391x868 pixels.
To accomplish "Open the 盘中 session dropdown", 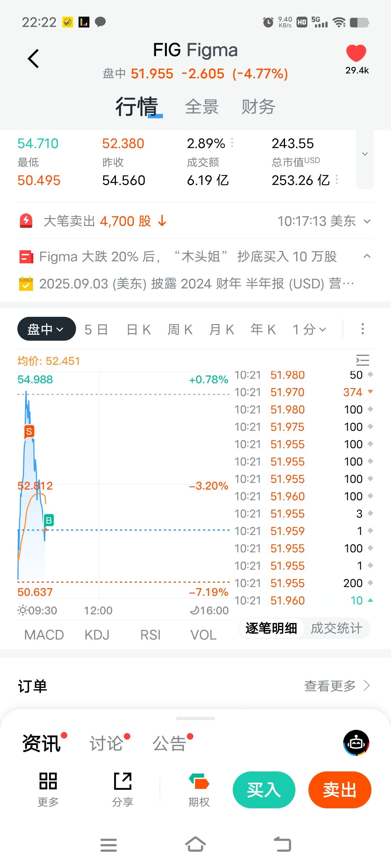I will point(46,329).
